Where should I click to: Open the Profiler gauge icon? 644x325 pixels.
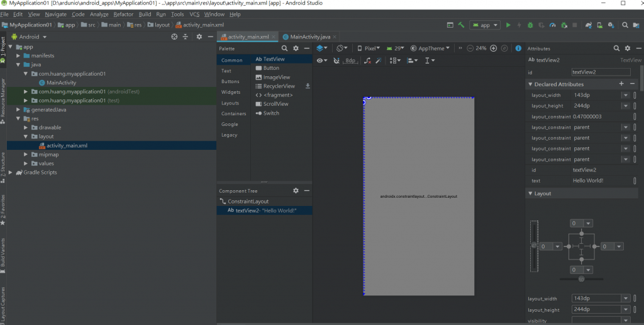point(552,25)
